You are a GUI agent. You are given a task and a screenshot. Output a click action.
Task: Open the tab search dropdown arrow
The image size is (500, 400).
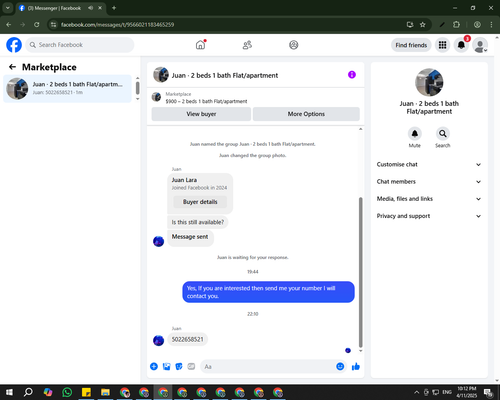[x=7, y=8]
